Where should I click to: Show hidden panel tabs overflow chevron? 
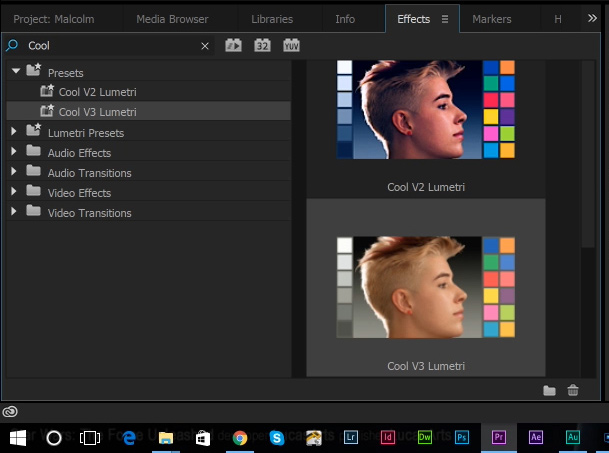[592, 18]
